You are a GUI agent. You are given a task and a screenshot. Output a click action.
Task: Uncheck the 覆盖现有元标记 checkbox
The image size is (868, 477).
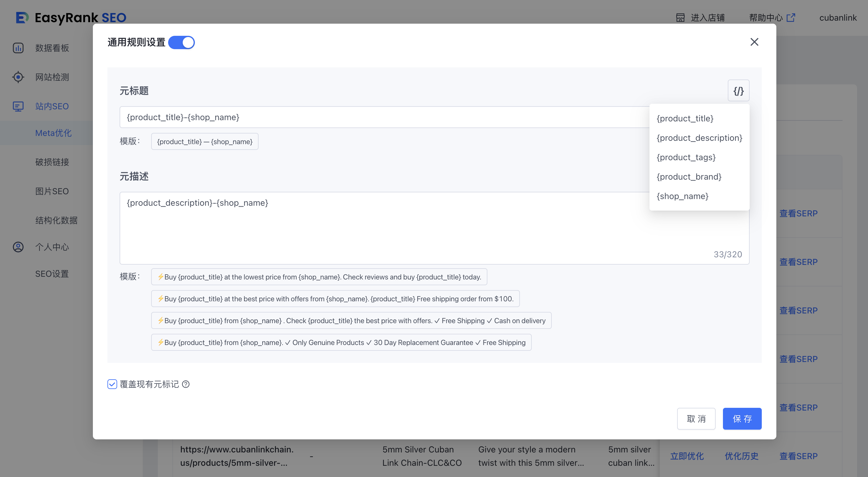[112, 384]
